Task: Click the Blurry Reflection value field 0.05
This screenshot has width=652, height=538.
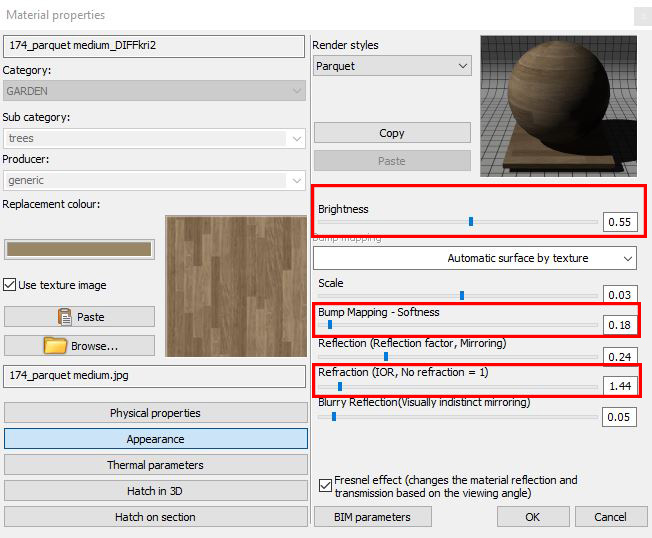Action: [x=619, y=417]
